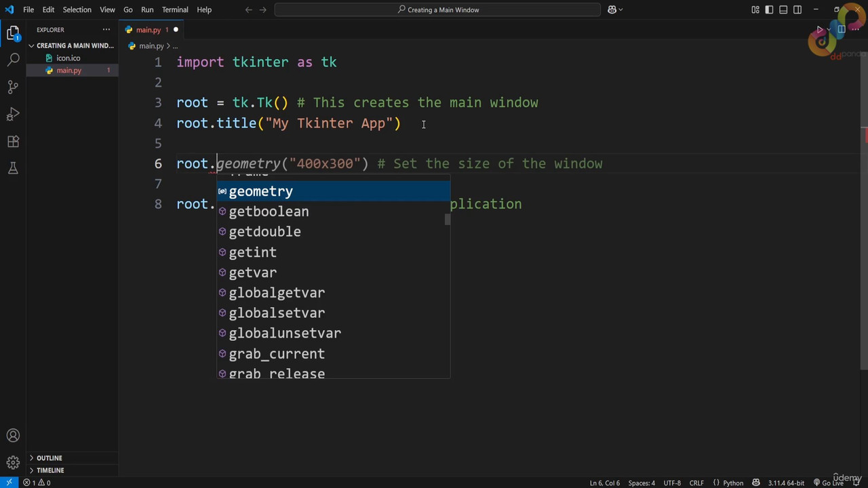
Task: Open the Selection menu
Action: pyautogui.click(x=77, y=9)
